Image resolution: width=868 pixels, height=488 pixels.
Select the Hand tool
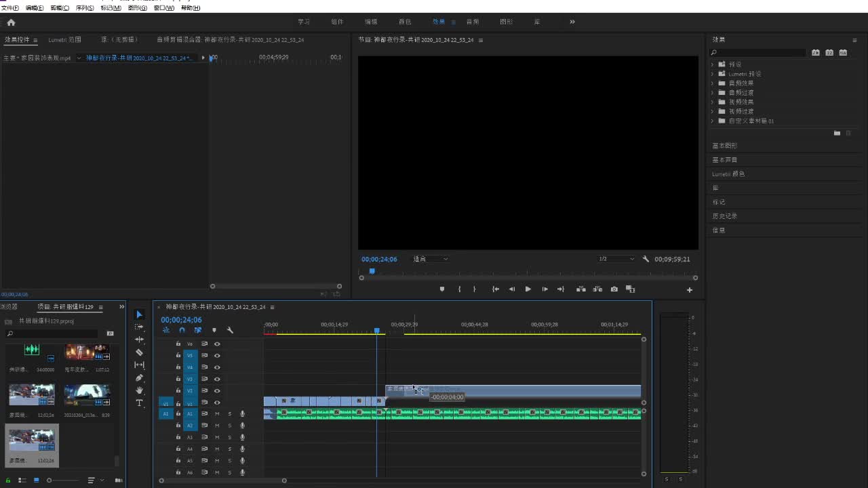tap(139, 390)
